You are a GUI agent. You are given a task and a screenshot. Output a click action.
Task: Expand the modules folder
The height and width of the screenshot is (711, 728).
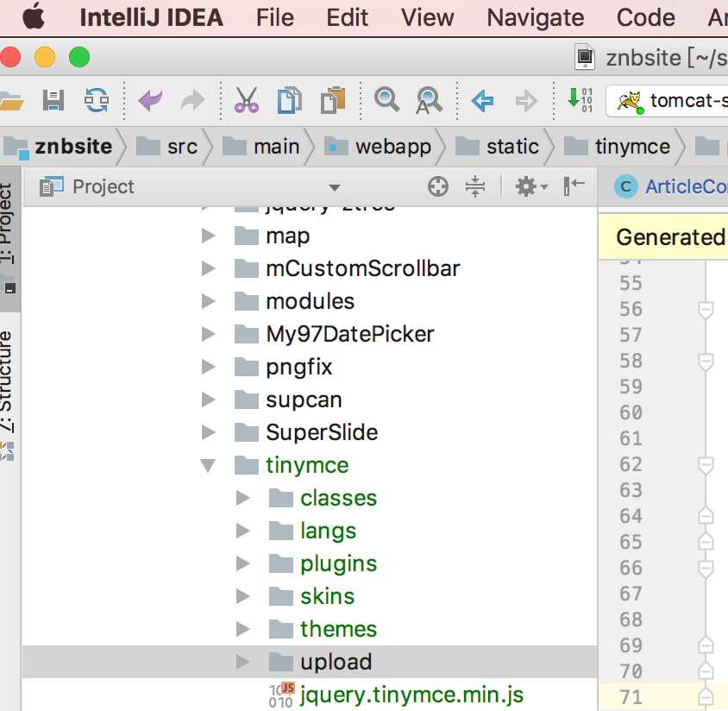(209, 301)
